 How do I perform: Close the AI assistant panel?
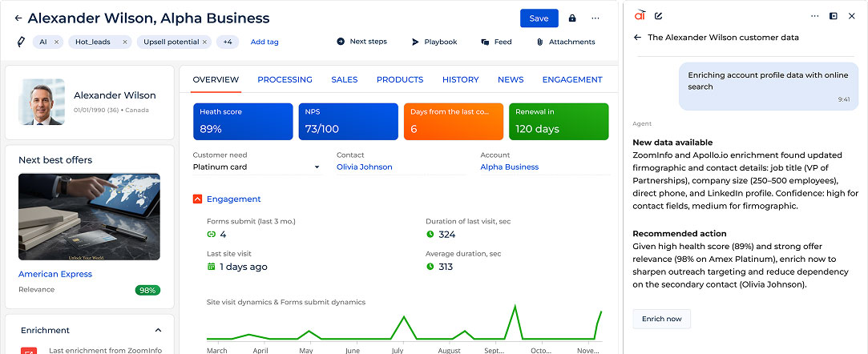click(852, 16)
